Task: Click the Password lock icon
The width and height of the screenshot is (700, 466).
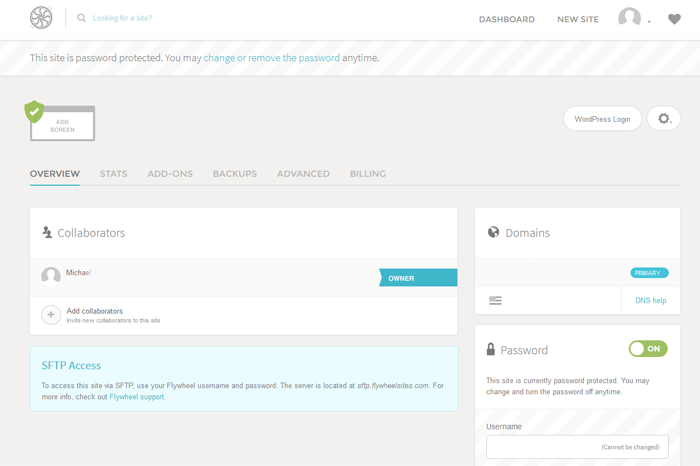Action: coord(491,349)
